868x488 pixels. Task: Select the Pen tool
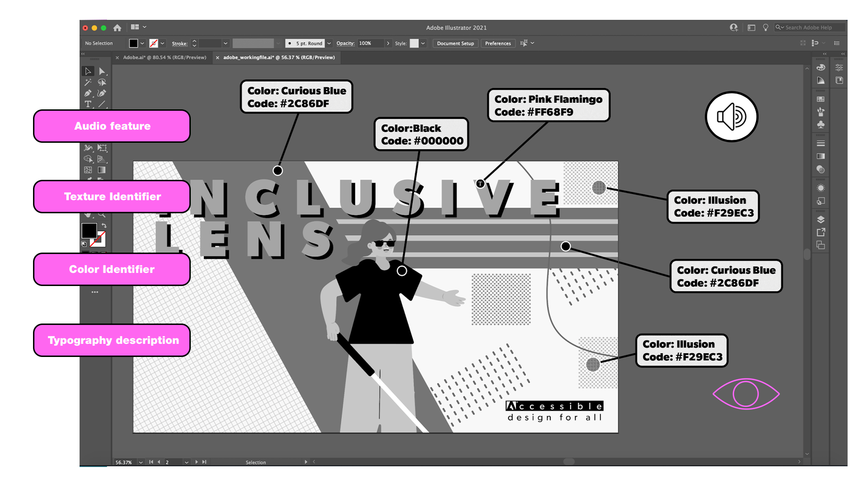88,93
